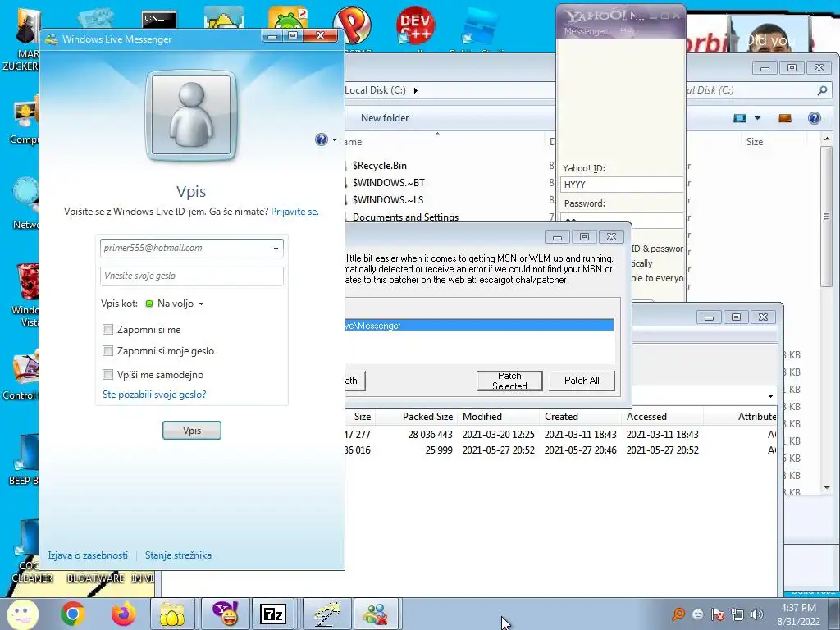Open the Windows Start orb on the taskbar
This screenshot has width=840, height=630.
[x=21, y=614]
